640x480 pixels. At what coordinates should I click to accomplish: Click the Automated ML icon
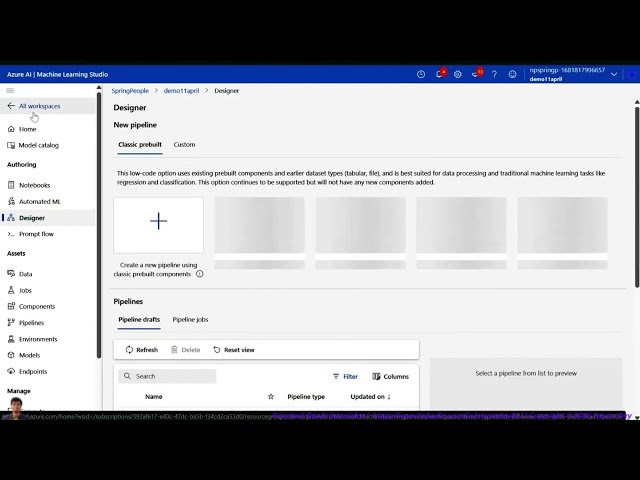[11, 201]
